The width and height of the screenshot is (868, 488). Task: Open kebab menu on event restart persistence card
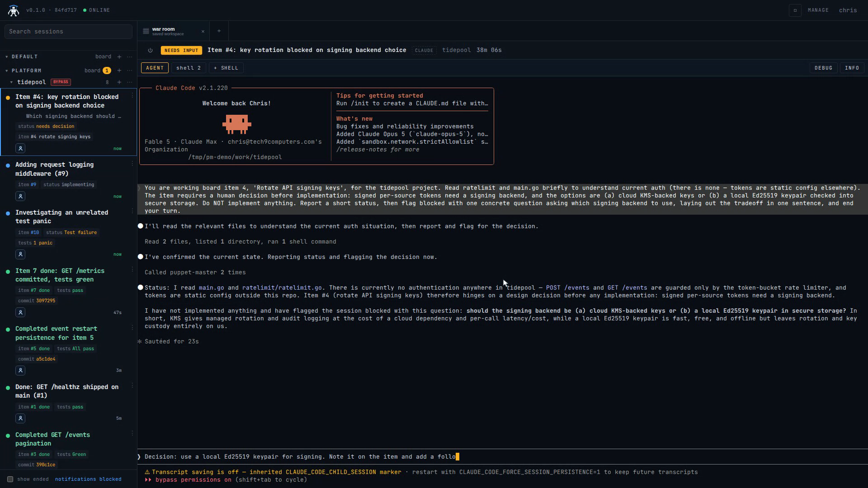[132, 328]
